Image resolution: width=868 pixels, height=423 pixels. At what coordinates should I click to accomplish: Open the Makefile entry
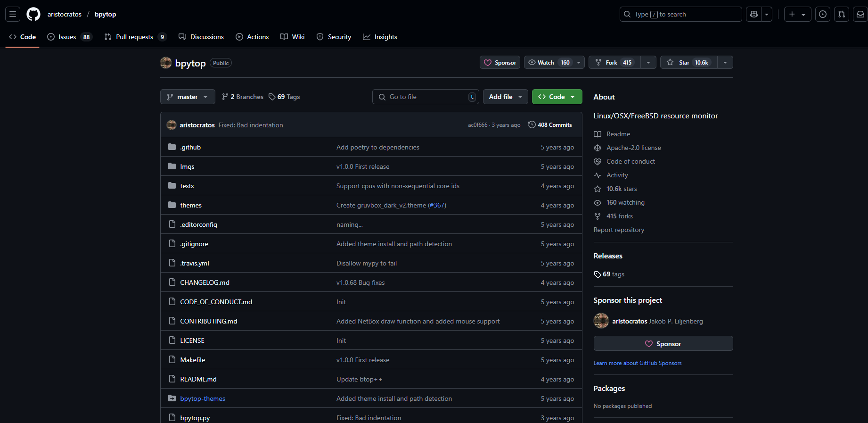[x=192, y=360]
